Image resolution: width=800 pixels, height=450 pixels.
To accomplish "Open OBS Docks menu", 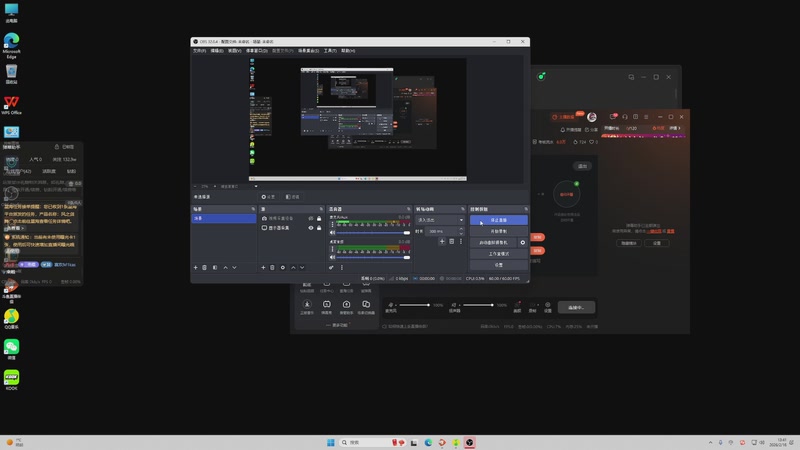I will coord(257,51).
